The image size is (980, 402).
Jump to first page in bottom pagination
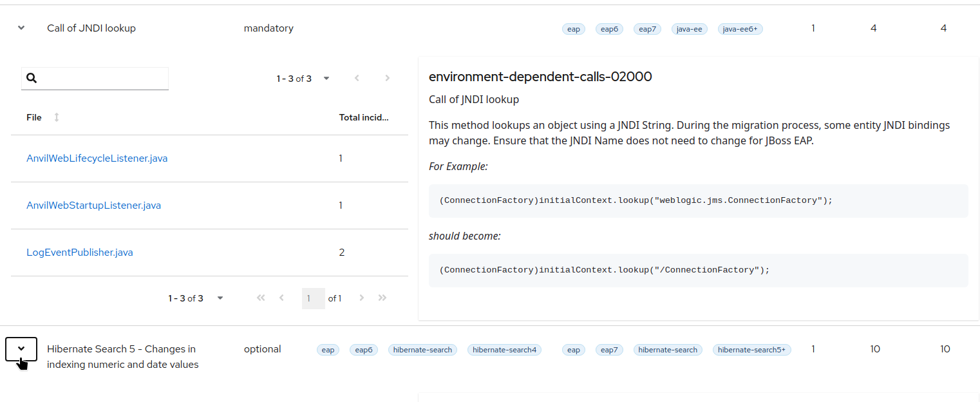coord(261,298)
